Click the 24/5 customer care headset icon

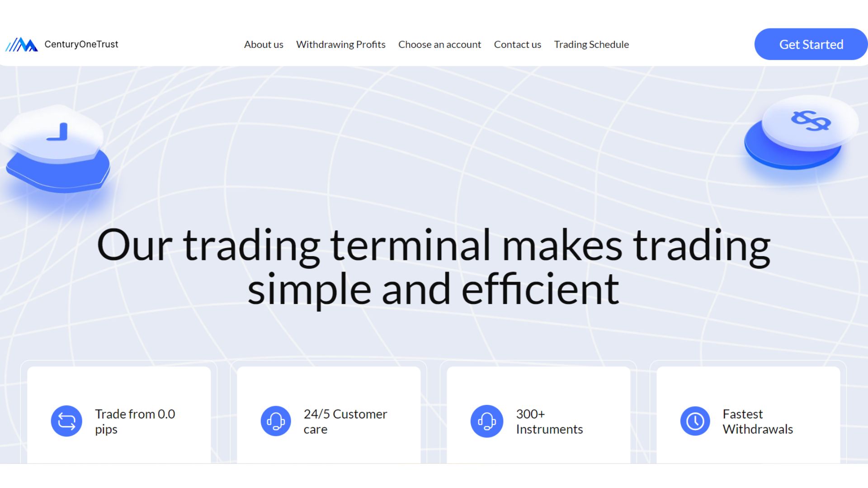(275, 421)
